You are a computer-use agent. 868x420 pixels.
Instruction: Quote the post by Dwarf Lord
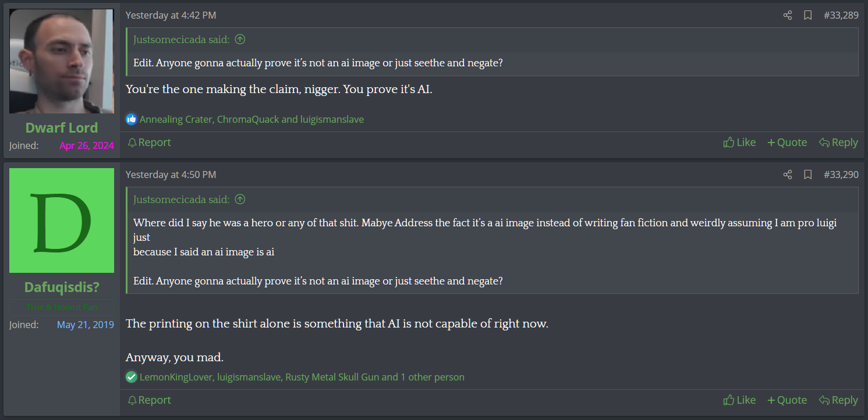click(787, 143)
